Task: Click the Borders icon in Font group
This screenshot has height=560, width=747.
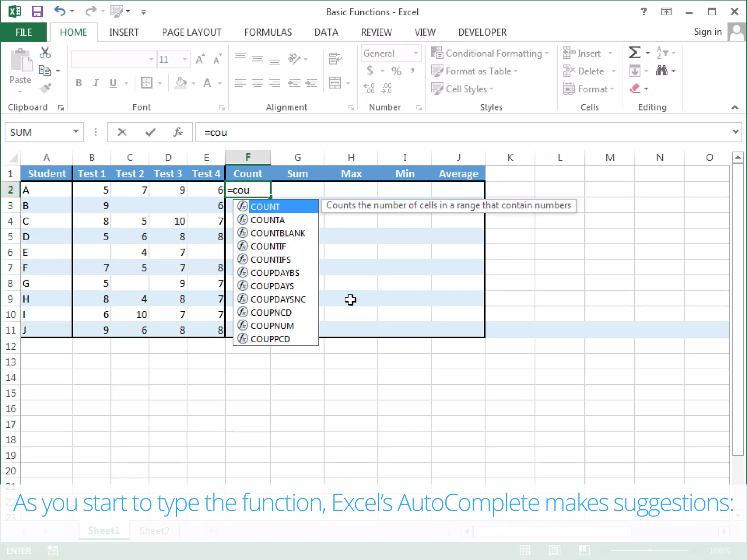Action: click(x=147, y=83)
